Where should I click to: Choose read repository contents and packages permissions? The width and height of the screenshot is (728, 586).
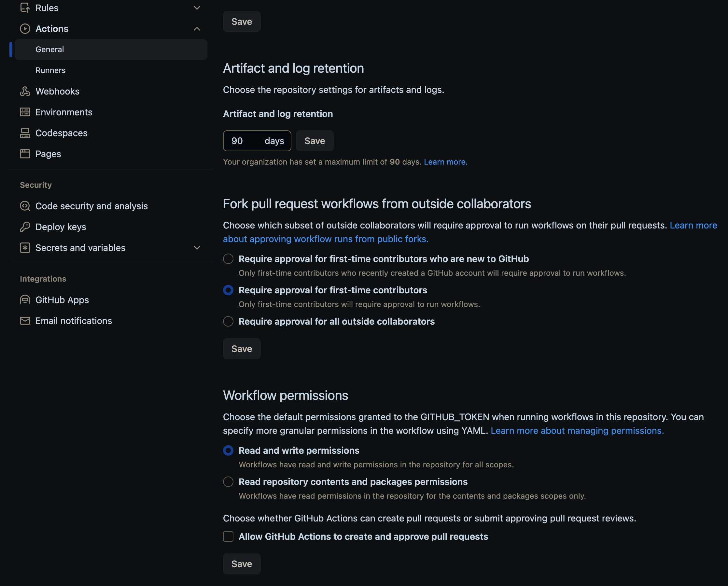[x=228, y=482]
